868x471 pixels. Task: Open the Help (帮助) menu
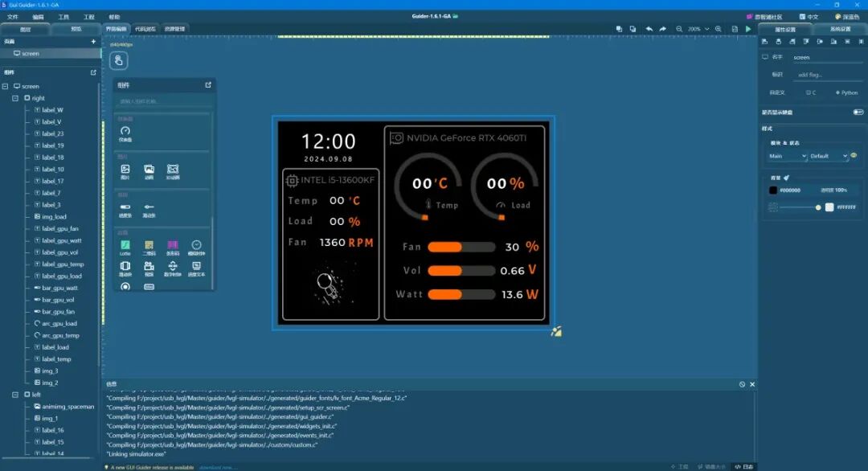pos(115,17)
